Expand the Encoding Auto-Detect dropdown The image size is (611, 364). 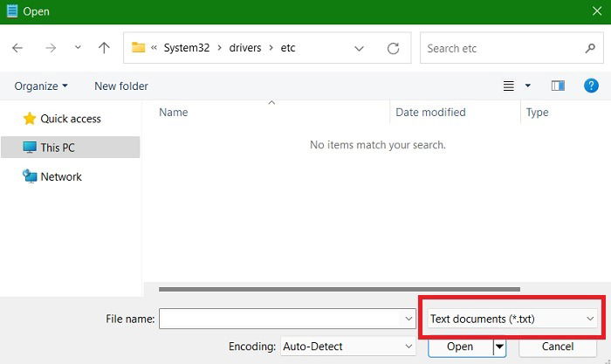(x=347, y=347)
